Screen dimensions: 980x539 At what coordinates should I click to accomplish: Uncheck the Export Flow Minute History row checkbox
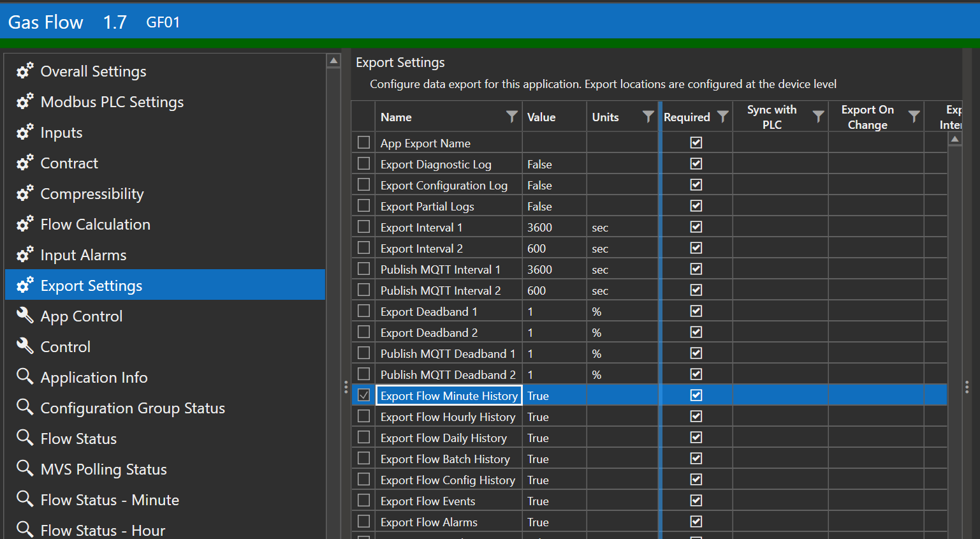(x=363, y=395)
